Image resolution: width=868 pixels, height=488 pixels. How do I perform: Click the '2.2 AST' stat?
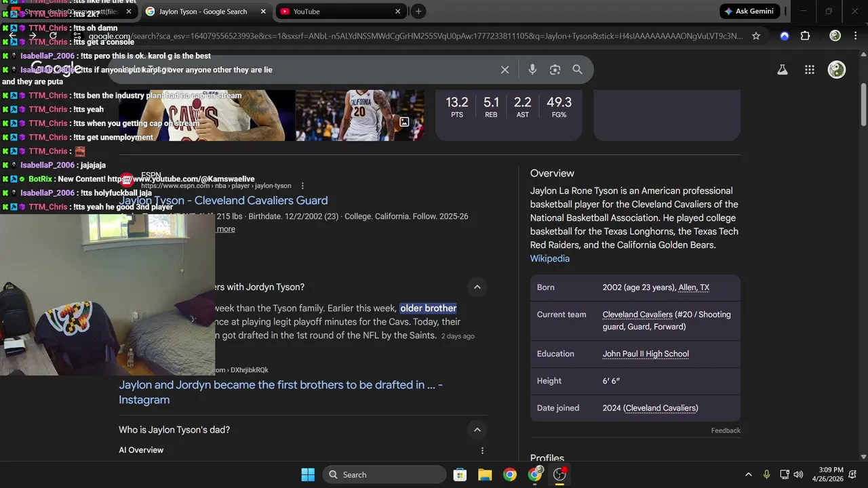pyautogui.click(x=522, y=107)
